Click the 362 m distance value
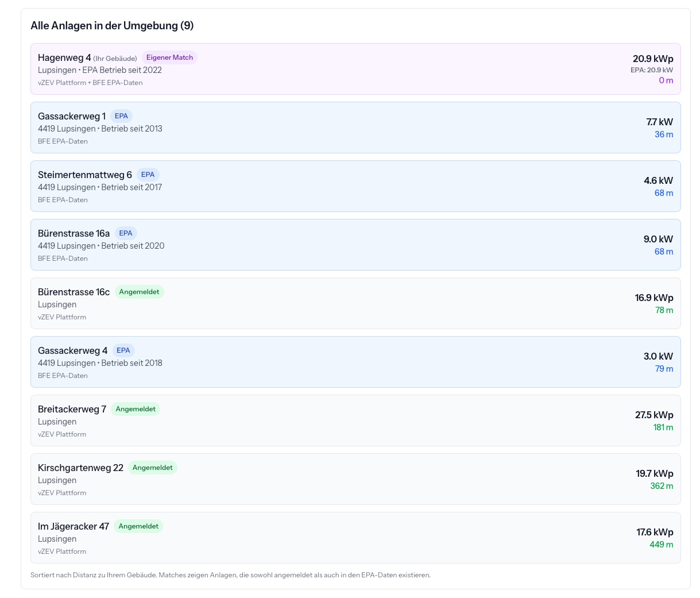The width and height of the screenshot is (700, 598). click(662, 486)
